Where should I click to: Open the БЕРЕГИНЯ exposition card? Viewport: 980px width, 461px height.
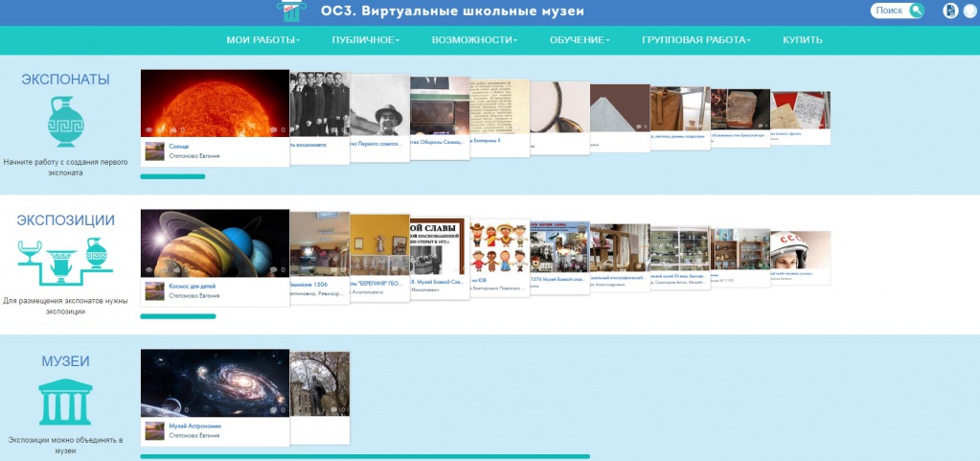pos(379,258)
